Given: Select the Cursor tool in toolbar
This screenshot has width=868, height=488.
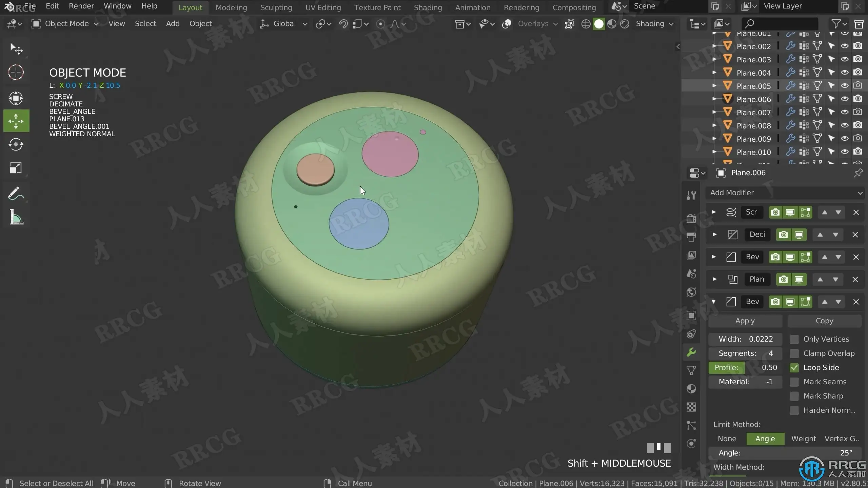Looking at the screenshot, I should (16, 72).
